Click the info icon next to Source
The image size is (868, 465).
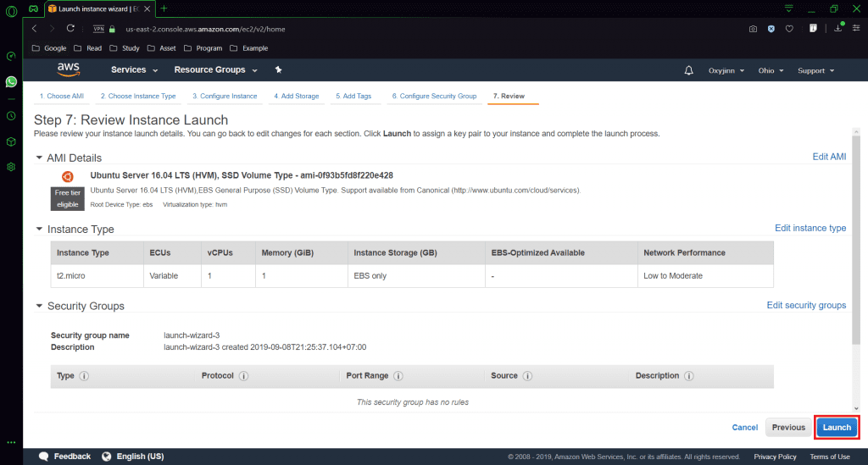click(526, 376)
